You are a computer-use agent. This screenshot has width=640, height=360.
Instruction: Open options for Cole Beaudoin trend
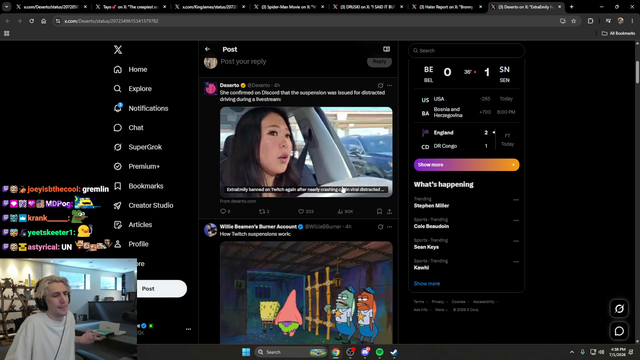[516, 220]
